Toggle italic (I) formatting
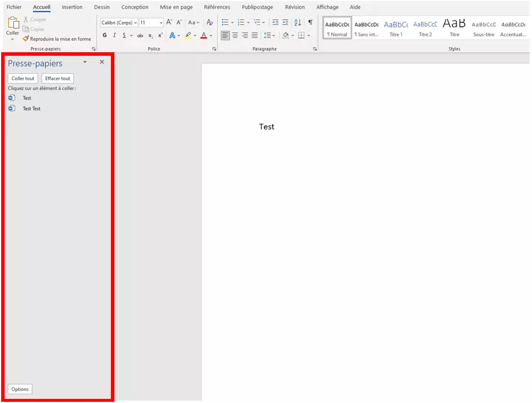The image size is (532, 403). click(x=114, y=35)
